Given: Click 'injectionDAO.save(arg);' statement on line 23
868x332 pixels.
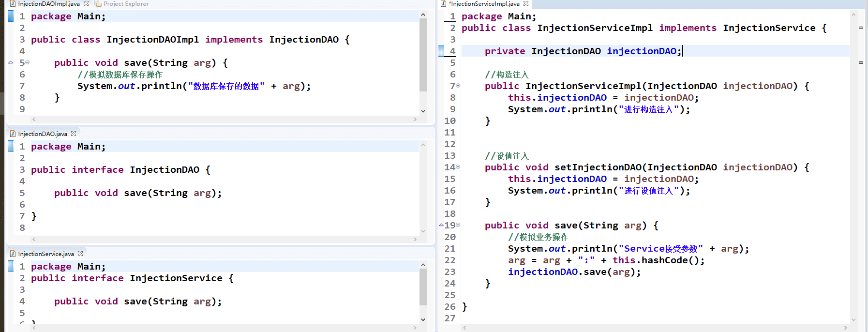Looking at the screenshot, I should 574,272.
